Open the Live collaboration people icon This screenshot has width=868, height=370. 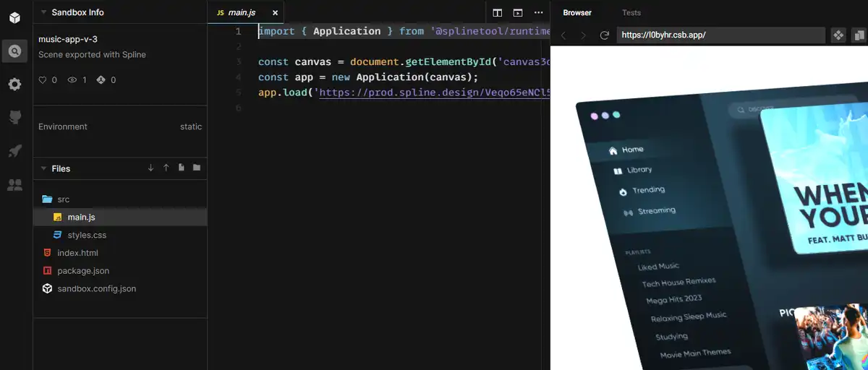pos(14,185)
